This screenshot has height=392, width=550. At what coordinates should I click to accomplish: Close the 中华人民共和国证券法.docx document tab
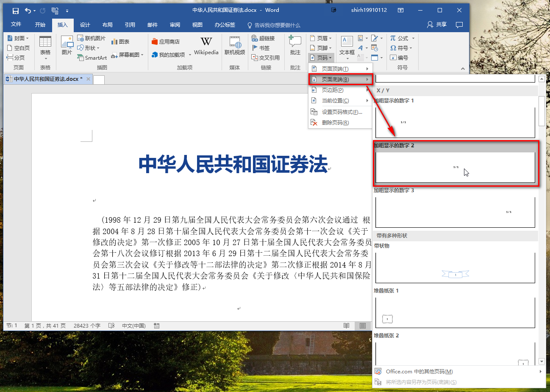pyautogui.click(x=88, y=79)
